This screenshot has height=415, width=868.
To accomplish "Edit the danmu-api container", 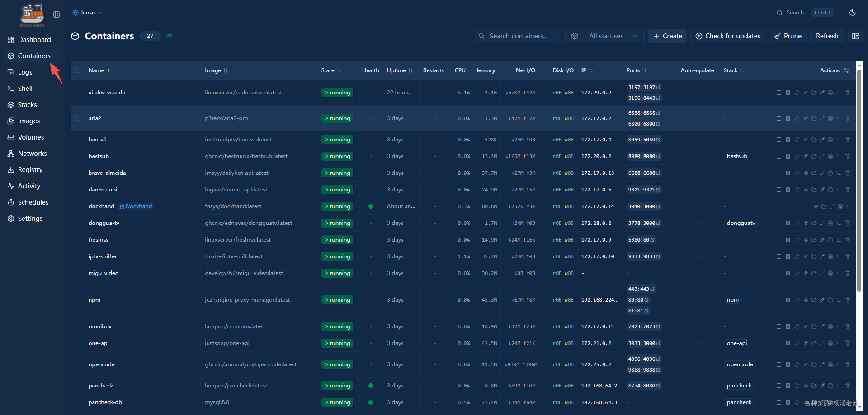I will [822, 190].
